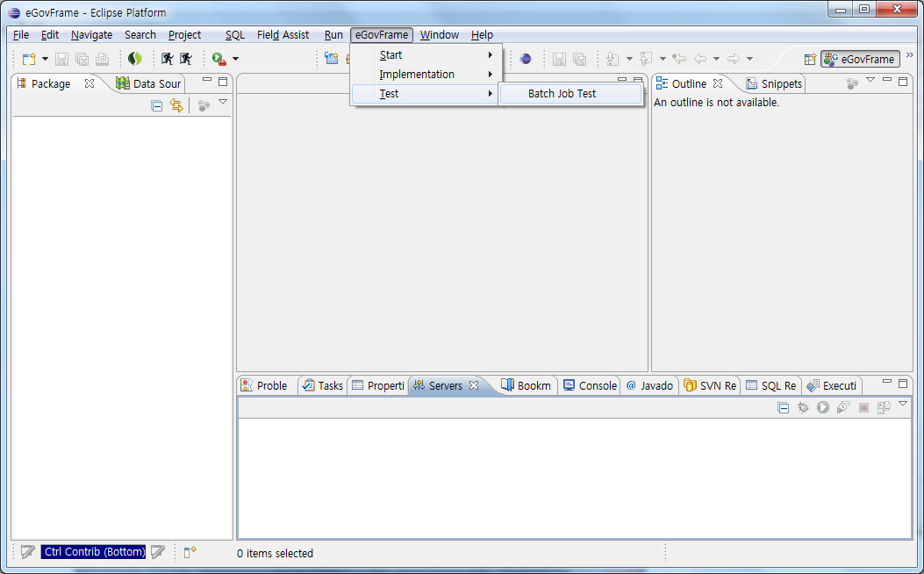Click the round blue globe toolbar icon

(525, 59)
